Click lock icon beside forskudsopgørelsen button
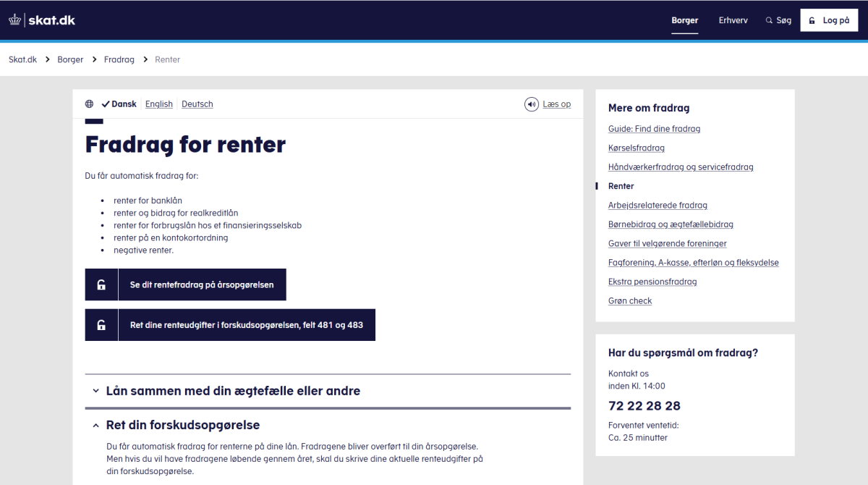The image size is (868, 485). tap(101, 325)
